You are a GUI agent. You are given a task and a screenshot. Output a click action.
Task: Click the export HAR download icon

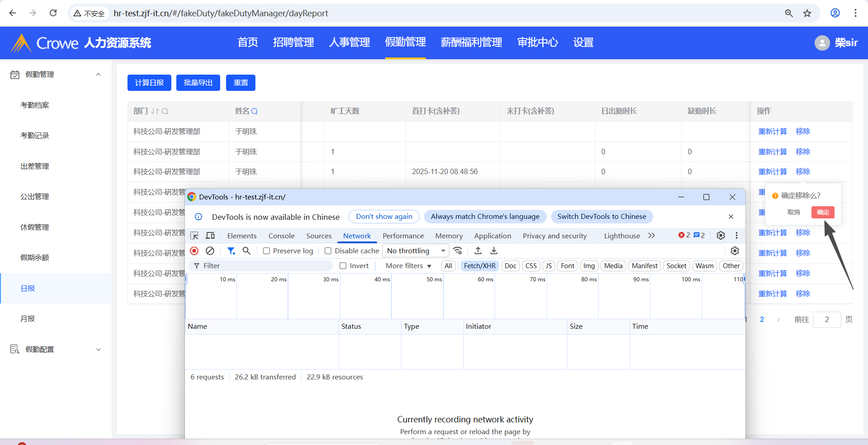(x=494, y=251)
